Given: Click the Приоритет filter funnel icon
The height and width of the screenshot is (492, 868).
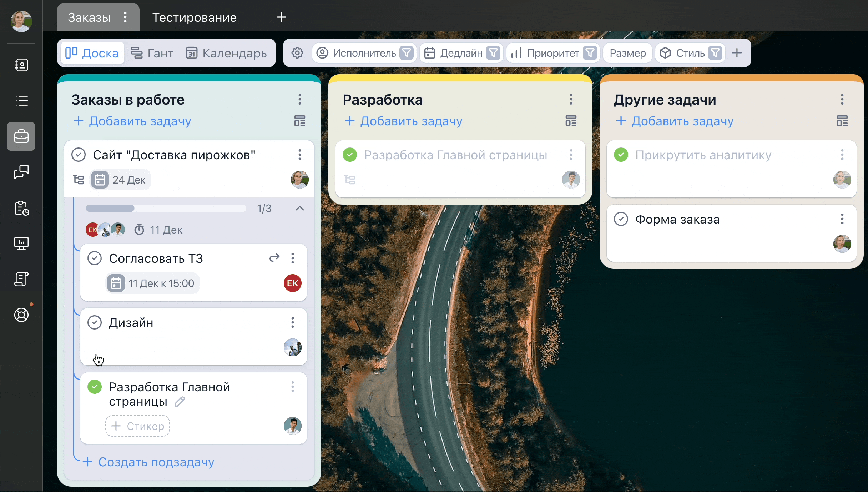Looking at the screenshot, I should click(590, 53).
